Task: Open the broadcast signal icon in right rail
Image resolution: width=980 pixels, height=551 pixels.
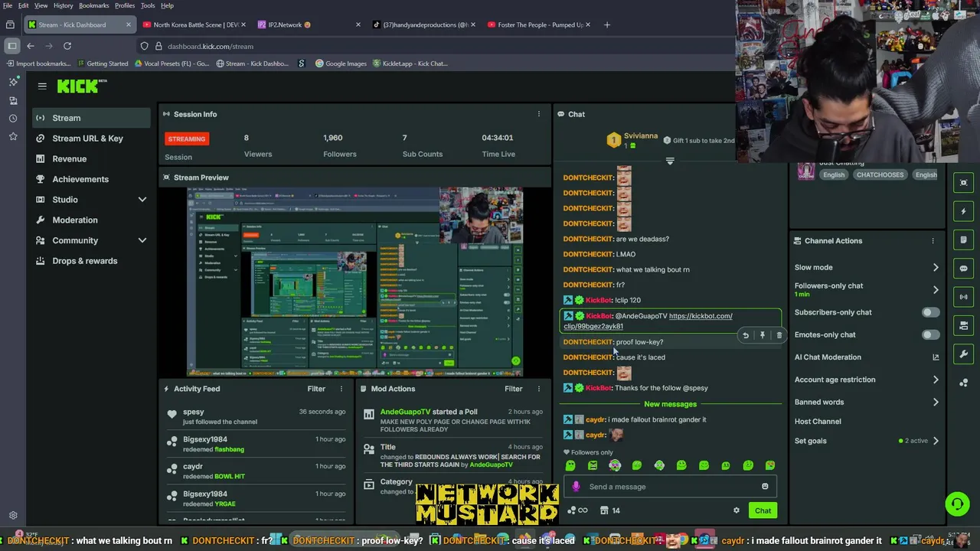Action: pyautogui.click(x=964, y=297)
